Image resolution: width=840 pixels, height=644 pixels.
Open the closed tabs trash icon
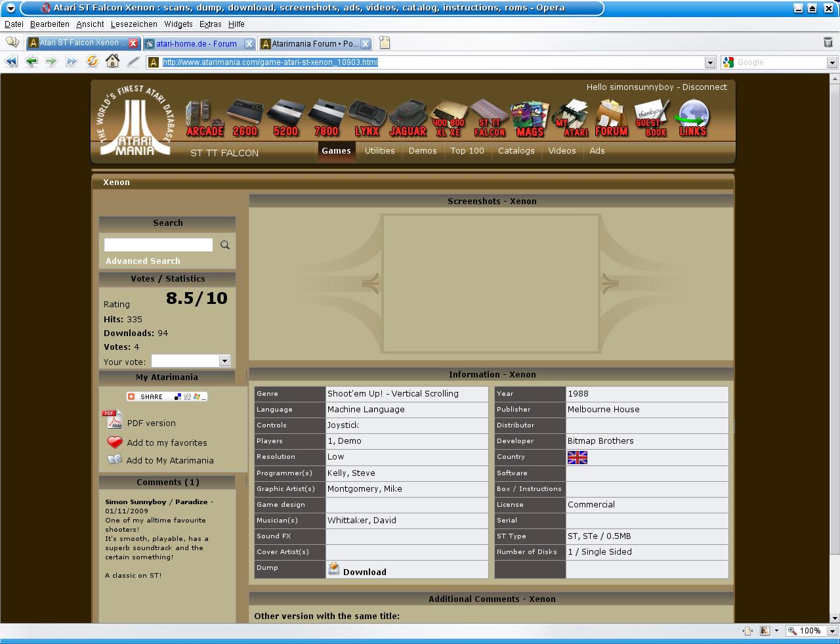828,43
